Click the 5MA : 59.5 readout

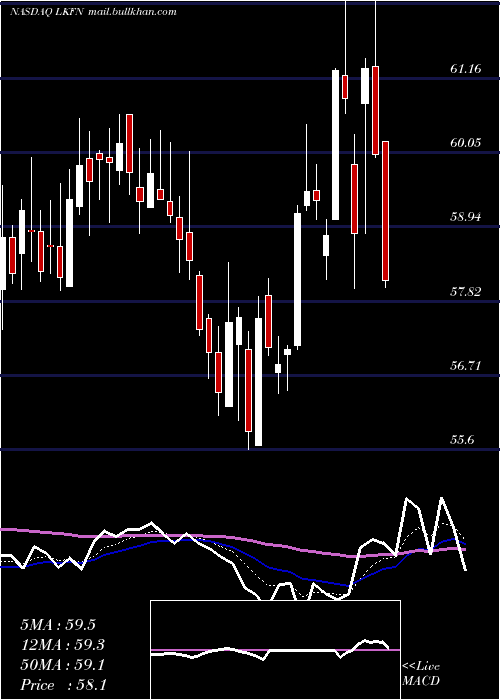click(58, 625)
